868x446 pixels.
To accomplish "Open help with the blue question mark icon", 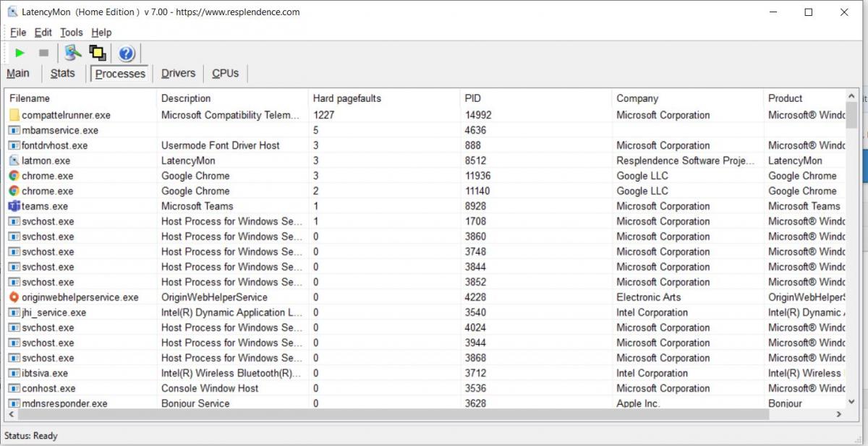I will pos(127,53).
